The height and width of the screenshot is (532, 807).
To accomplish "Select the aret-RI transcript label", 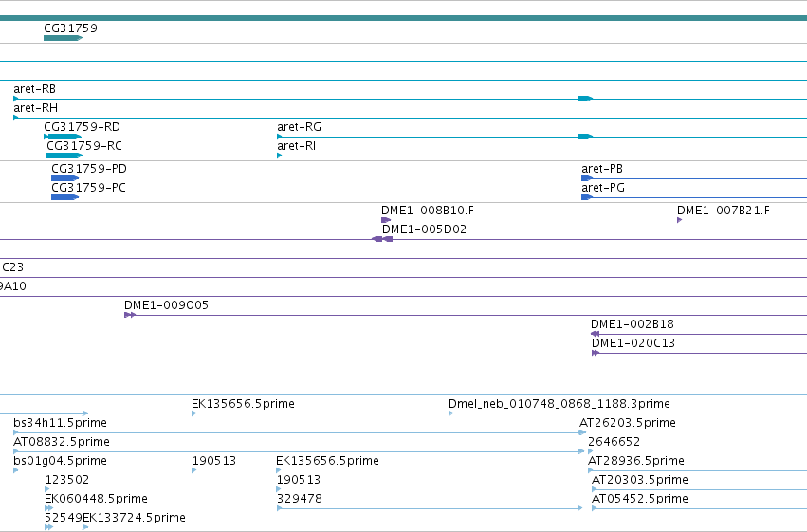I will (x=297, y=146).
